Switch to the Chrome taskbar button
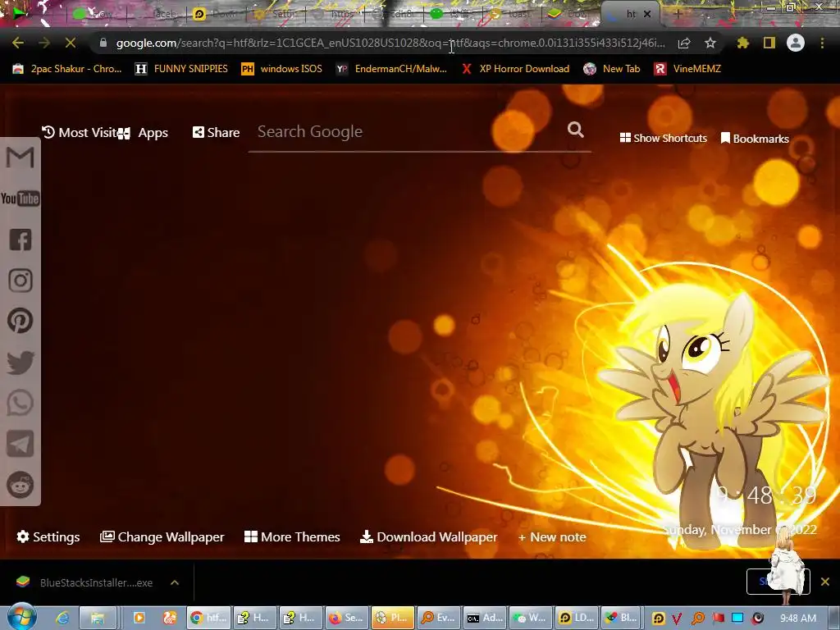Image resolution: width=840 pixels, height=630 pixels. point(209,618)
